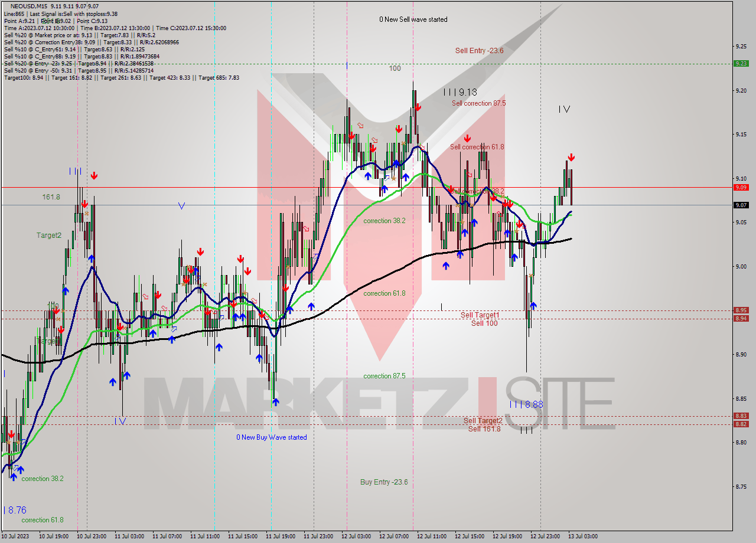Viewport: 756px width, 543px height.
Task: Select the 'Buy Entry -23.6' label
Action: tap(384, 482)
